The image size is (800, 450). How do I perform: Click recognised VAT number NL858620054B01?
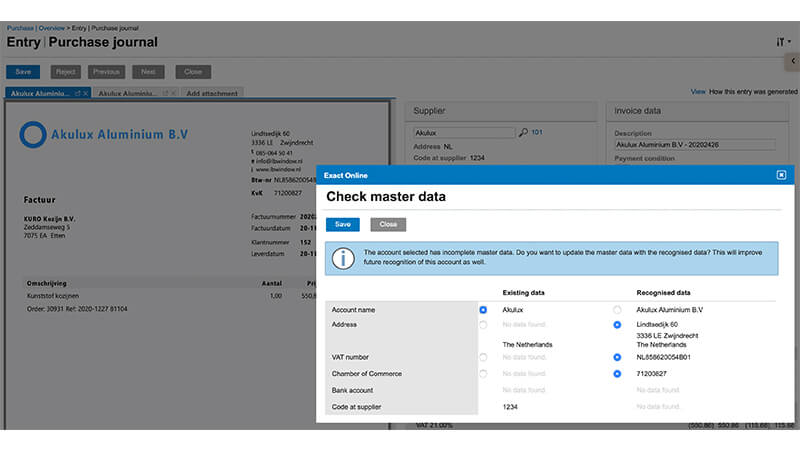pos(663,357)
